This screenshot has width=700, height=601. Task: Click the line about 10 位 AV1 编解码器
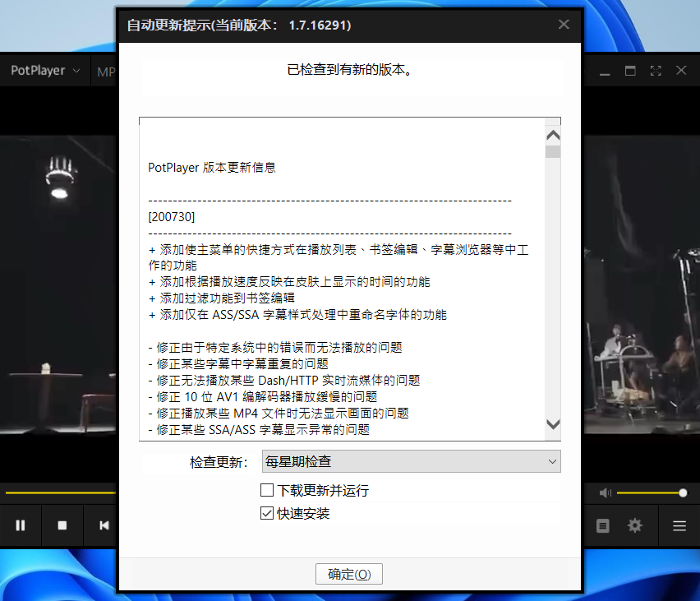(x=263, y=397)
